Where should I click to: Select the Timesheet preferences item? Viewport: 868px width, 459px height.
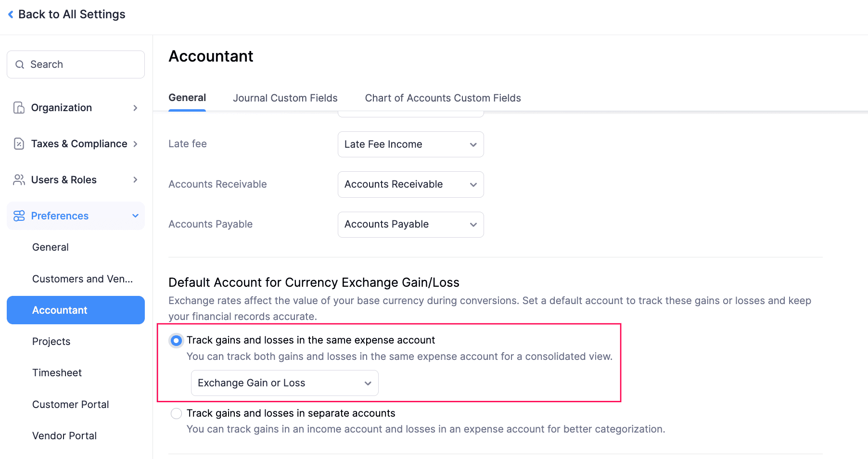click(x=57, y=372)
